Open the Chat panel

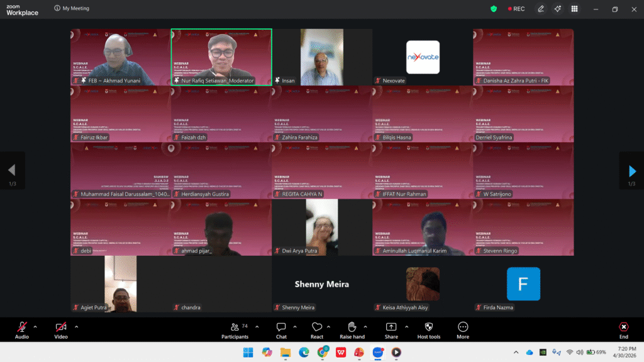pos(281,330)
